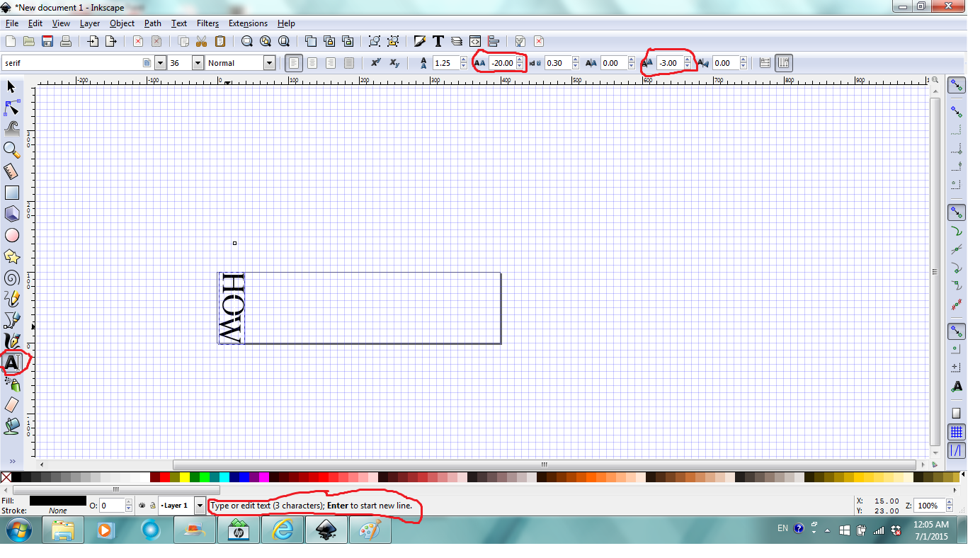980x558 pixels.
Task: Select the Text tool in the toolbox
Action: coord(13,363)
